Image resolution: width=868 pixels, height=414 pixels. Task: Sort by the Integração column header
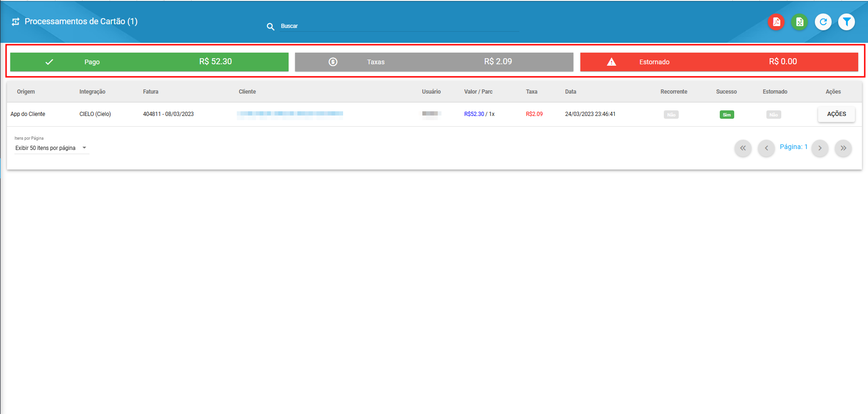[x=92, y=92]
